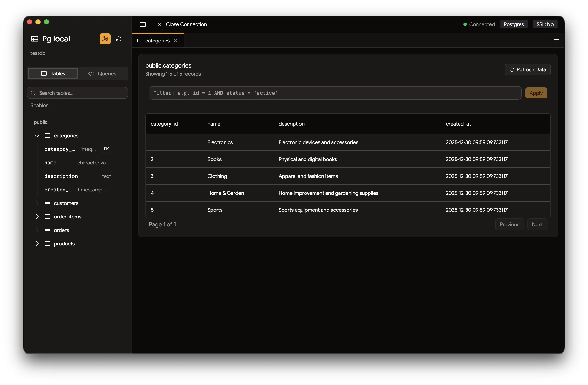Image resolution: width=588 pixels, height=385 pixels.
Task: Toggle the sidebar panel icon
Action: tap(143, 24)
